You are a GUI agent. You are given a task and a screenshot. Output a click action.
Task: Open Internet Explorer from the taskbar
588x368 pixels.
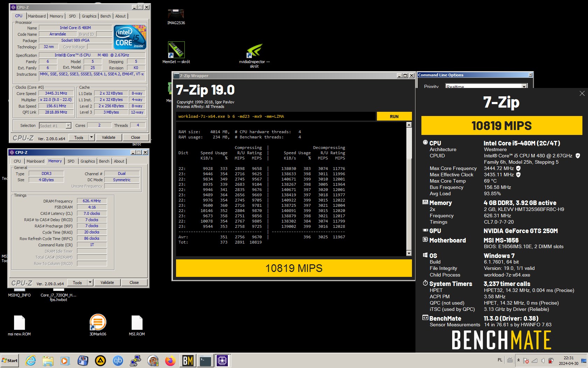pyautogui.click(x=31, y=360)
